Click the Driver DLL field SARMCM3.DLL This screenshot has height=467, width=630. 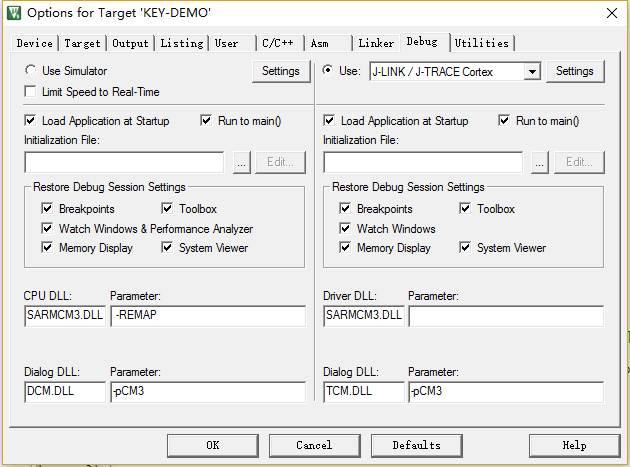[x=364, y=315]
